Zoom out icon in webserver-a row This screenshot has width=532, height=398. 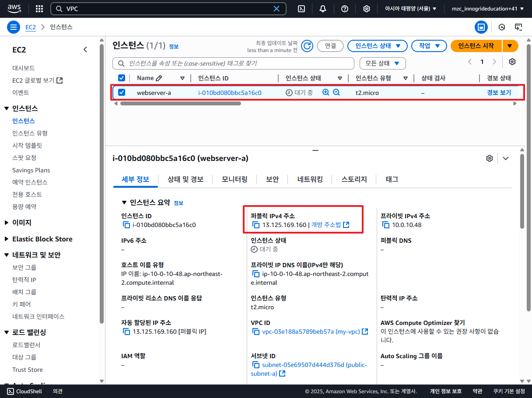[x=336, y=93]
